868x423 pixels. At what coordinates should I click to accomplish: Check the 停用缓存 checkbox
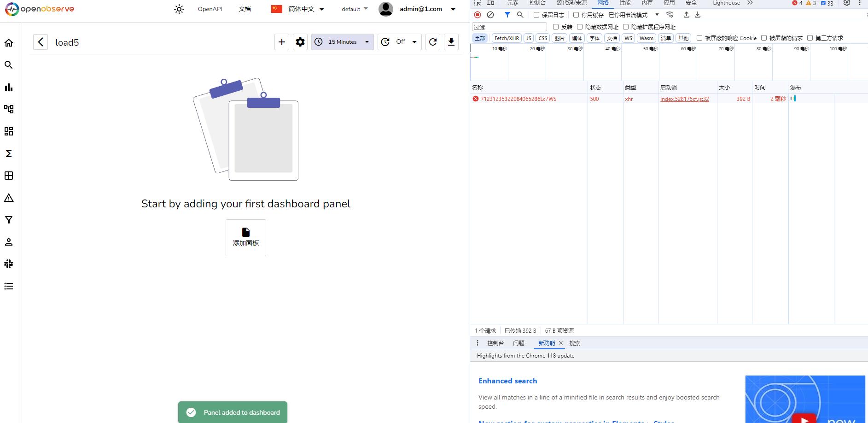[x=576, y=14]
